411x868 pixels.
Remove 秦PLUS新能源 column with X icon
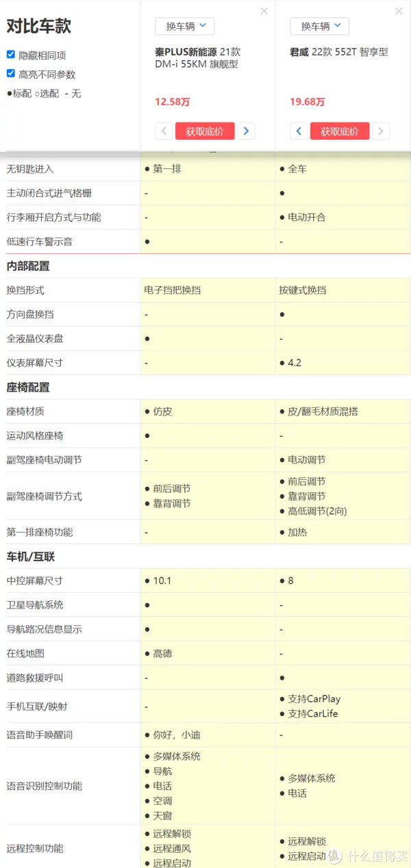pos(264,11)
